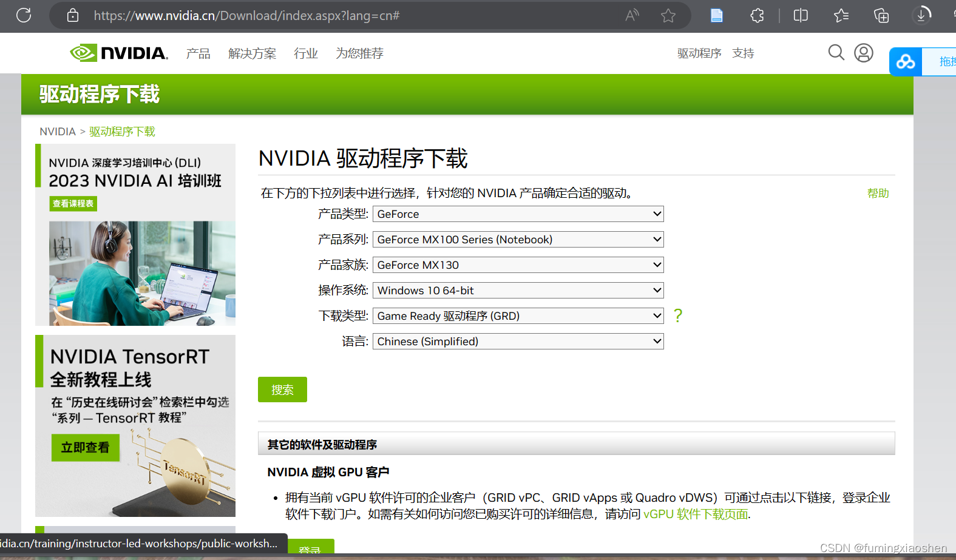Open 驱动程序 header link
Image resolution: width=956 pixels, height=560 pixels.
click(x=699, y=53)
